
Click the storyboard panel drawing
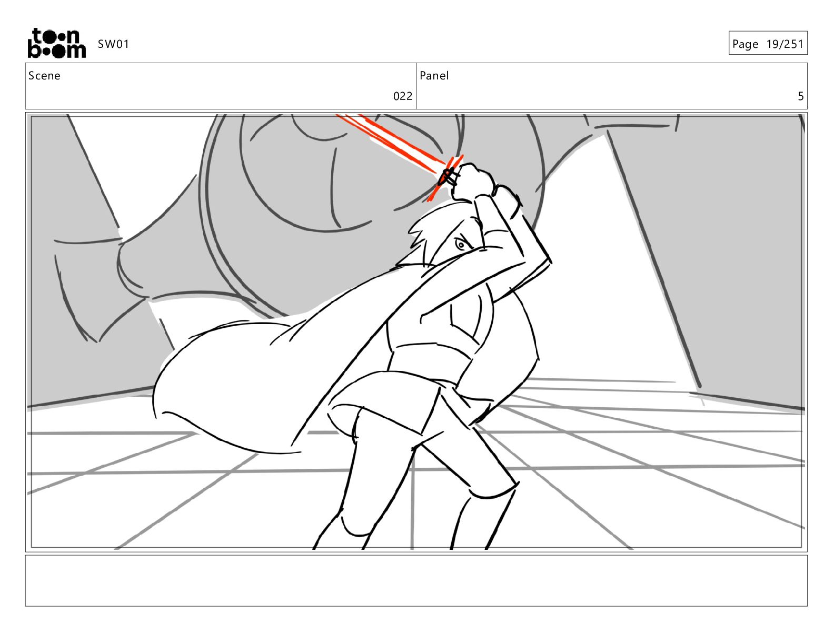click(x=416, y=332)
